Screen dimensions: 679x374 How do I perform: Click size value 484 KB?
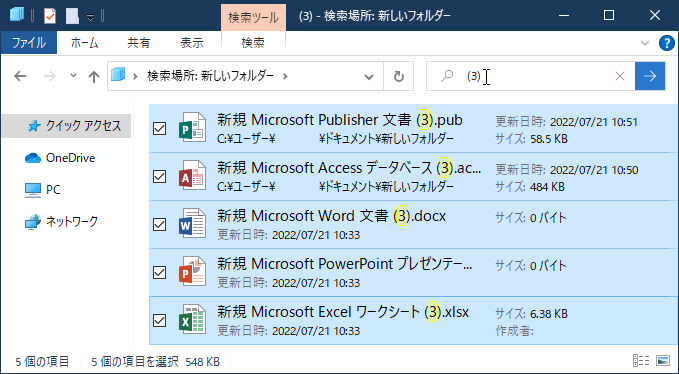coord(547,187)
